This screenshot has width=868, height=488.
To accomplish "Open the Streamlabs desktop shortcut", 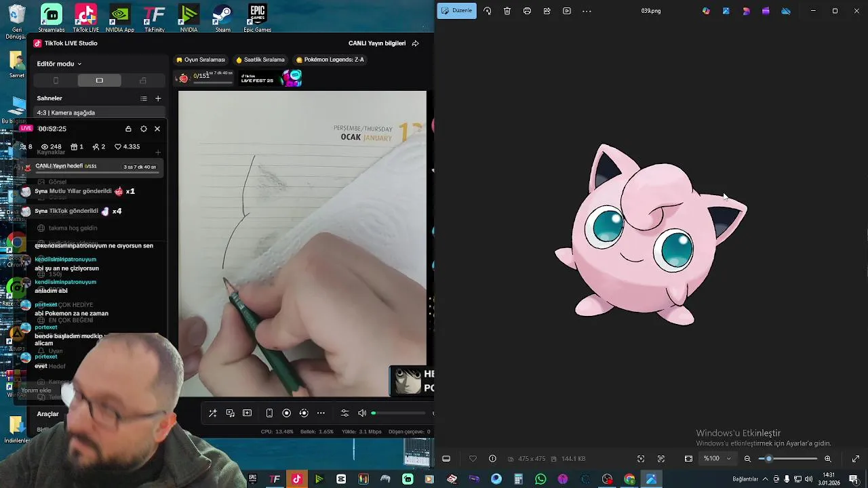I will [x=52, y=18].
